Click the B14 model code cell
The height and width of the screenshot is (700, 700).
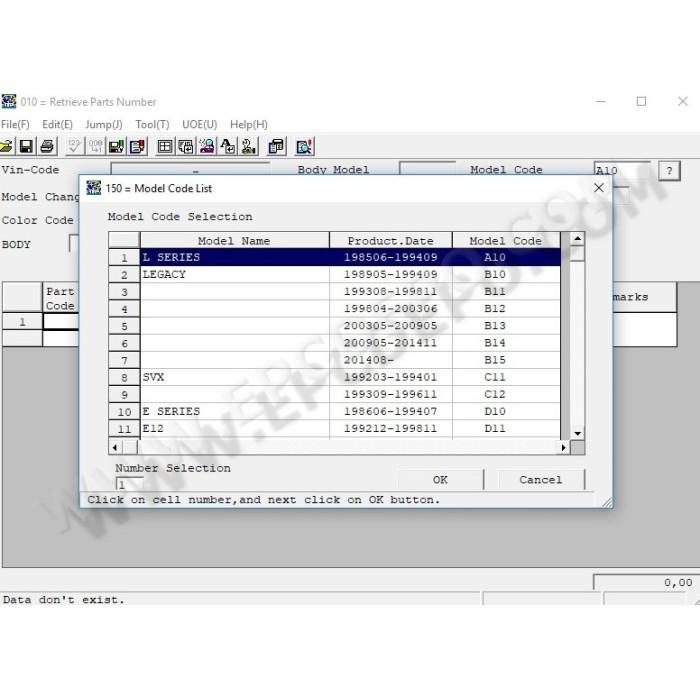(x=506, y=343)
